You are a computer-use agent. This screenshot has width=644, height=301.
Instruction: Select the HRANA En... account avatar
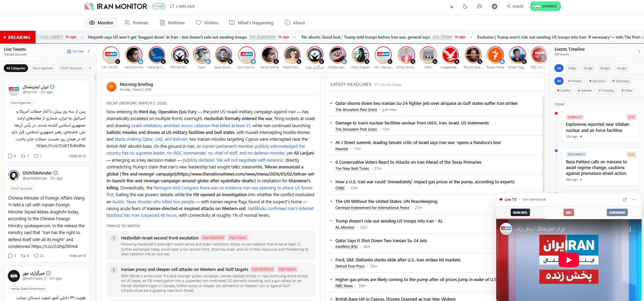[x=179, y=55]
